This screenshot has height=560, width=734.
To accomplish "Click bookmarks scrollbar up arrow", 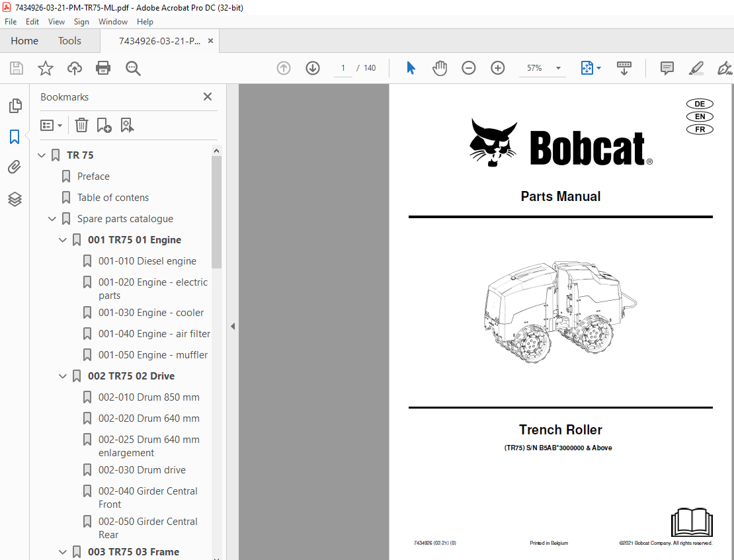I will point(216,151).
